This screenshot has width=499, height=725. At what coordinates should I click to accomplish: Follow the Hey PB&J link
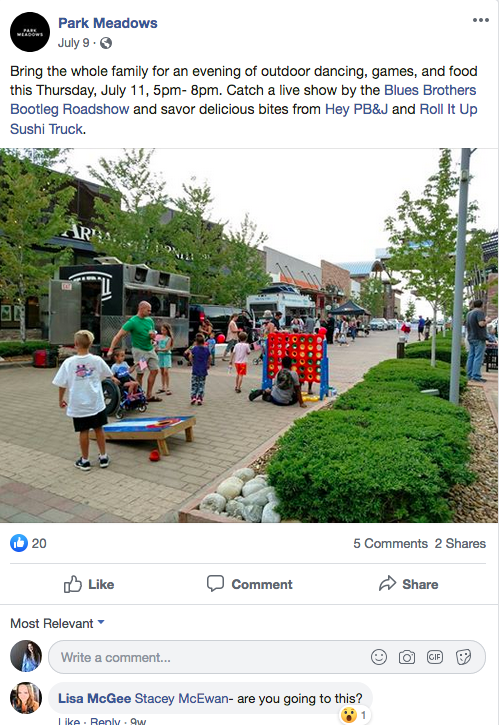(x=357, y=110)
